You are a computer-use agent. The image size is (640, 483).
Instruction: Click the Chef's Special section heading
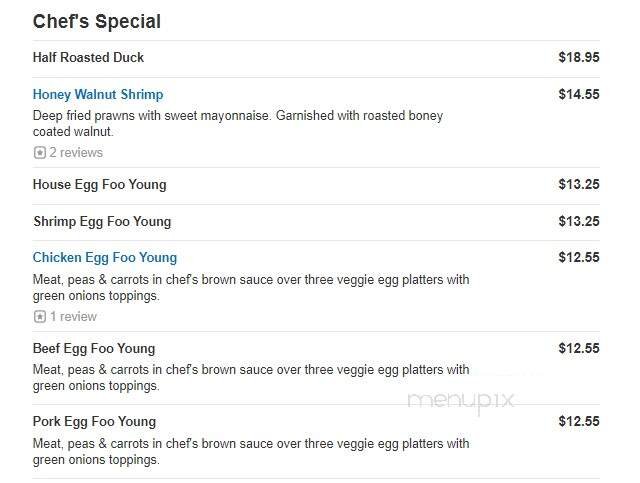[96, 22]
